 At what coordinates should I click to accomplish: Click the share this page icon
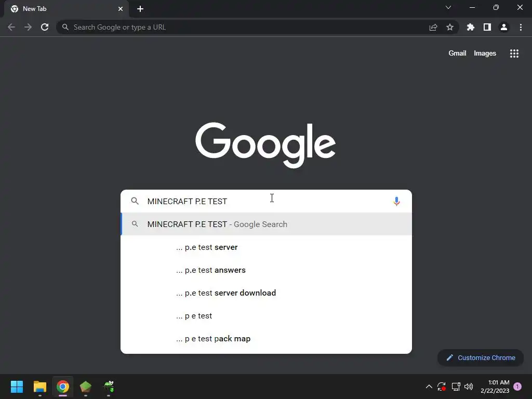[433, 27]
